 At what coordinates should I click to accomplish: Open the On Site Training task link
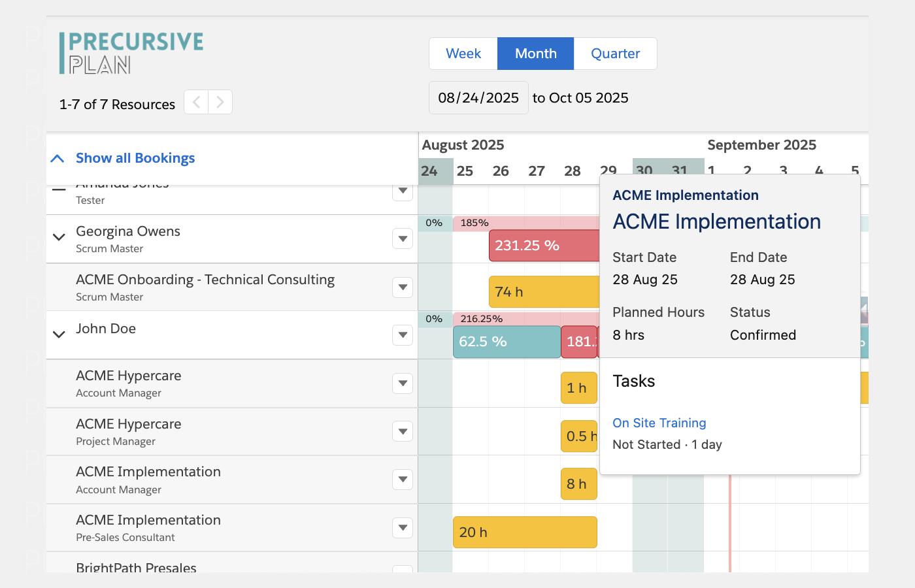click(x=659, y=423)
